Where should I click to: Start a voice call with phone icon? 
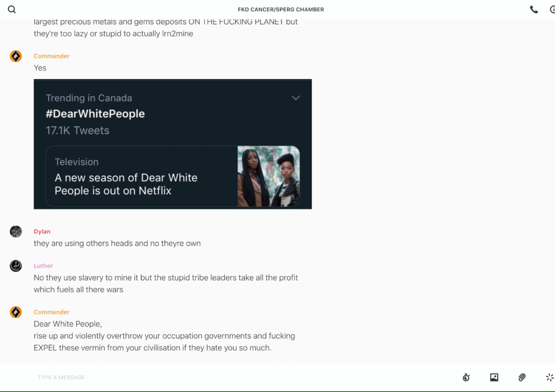(x=534, y=10)
